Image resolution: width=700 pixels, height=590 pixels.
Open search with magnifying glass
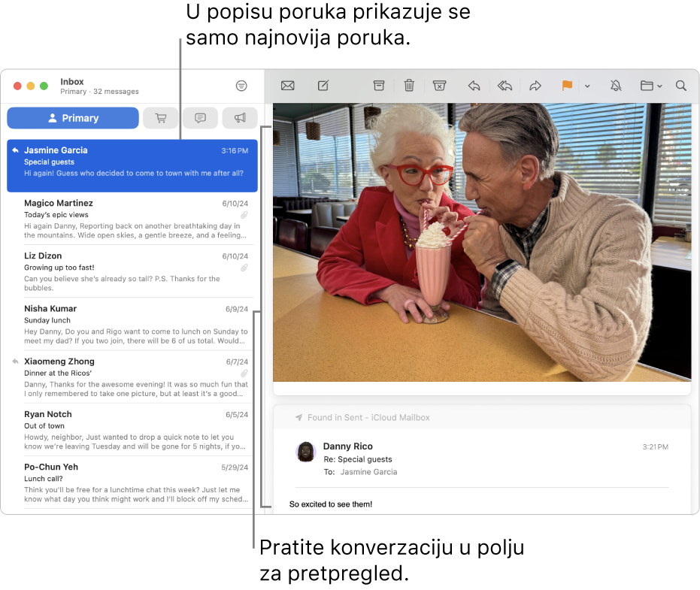pos(680,86)
